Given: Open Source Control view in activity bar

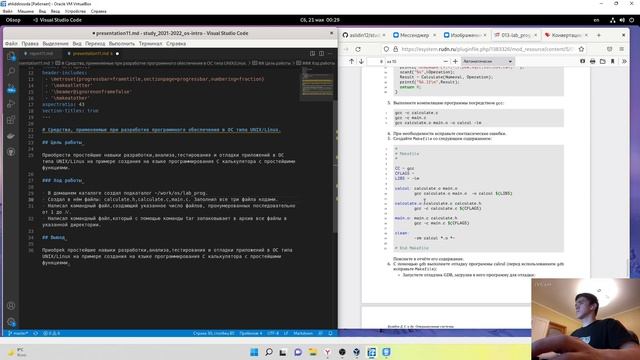Looking at the screenshot, I should click(11, 88).
